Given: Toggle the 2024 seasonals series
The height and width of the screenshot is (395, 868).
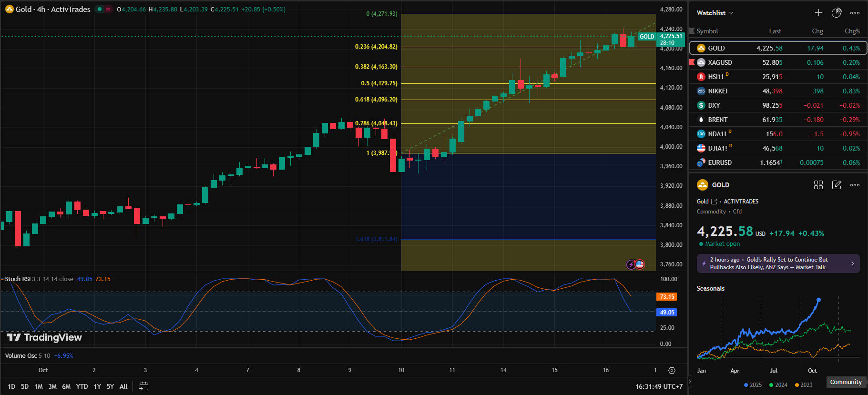Looking at the screenshot, I should point(778,385).
